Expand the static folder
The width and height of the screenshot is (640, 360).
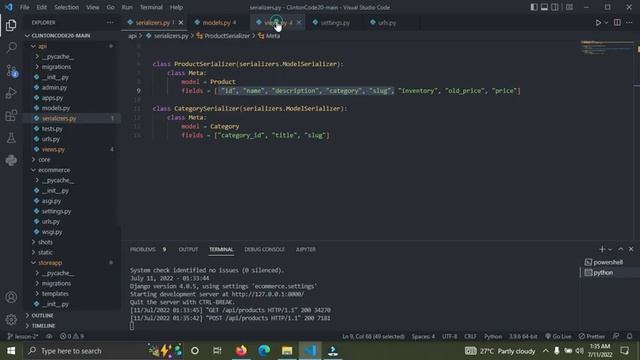click(x=45, y=252)
